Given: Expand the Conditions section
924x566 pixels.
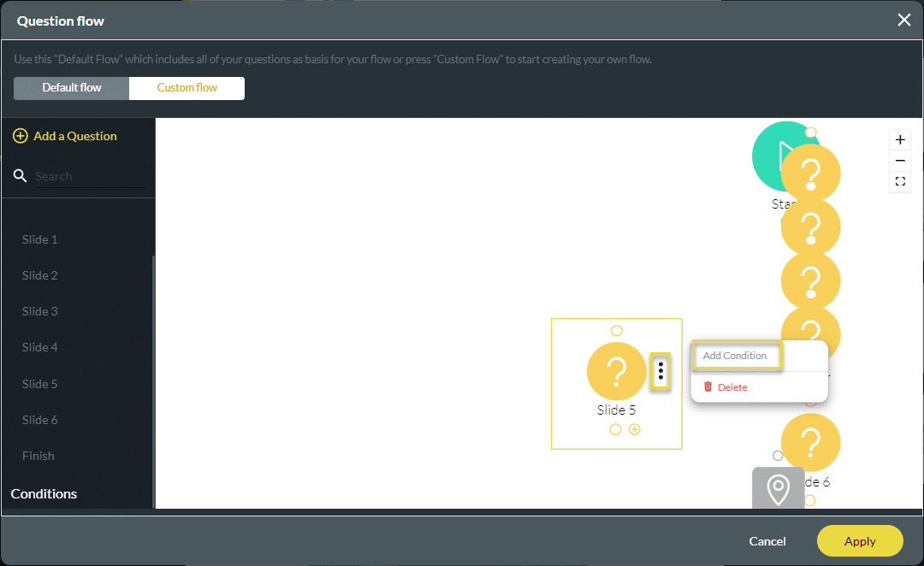Looking at the screenshot, I should point(44,494).
